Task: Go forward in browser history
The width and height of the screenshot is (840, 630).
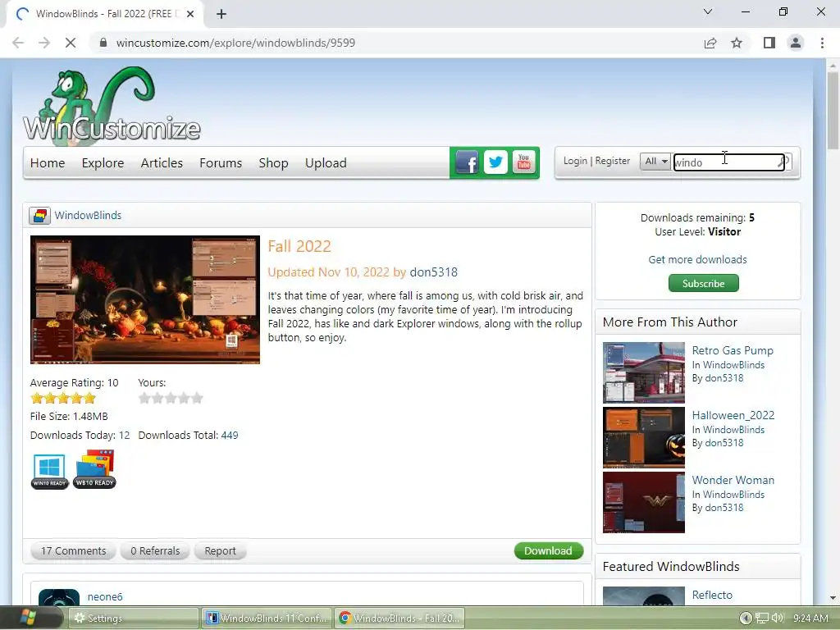Action: (44, 43)
